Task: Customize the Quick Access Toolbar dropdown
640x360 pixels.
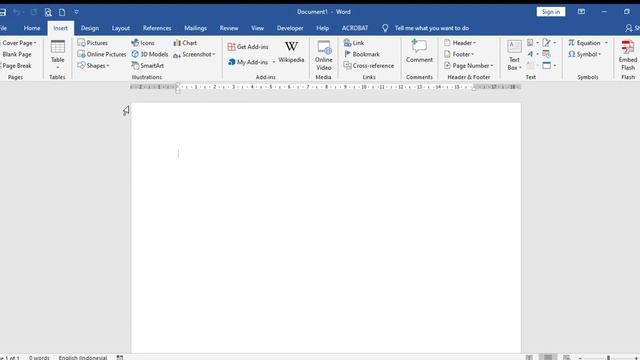Action: point(76,12)
